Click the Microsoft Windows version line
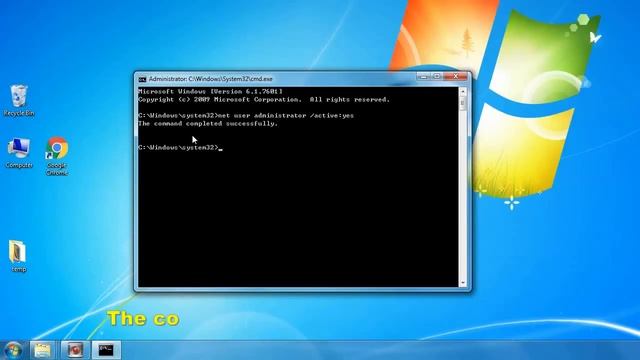The width and height of the screenshot is (640, 360). (210, 91)
